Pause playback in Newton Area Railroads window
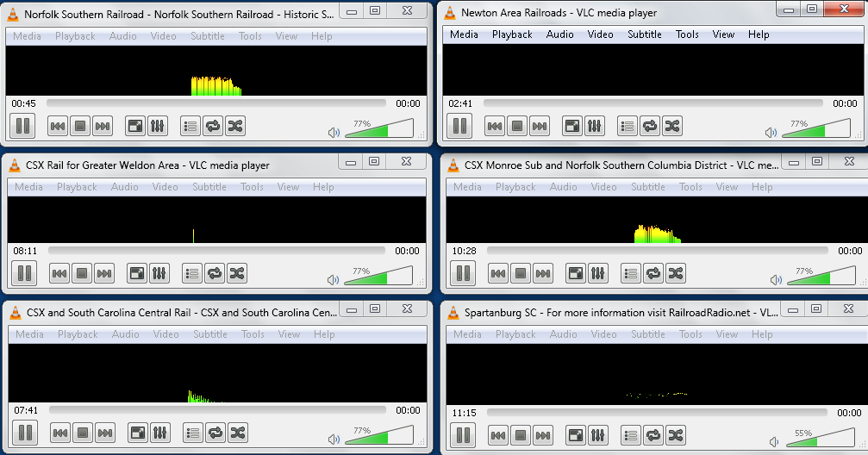Screen dimensions: 868x455 click(x=460, y=126)
